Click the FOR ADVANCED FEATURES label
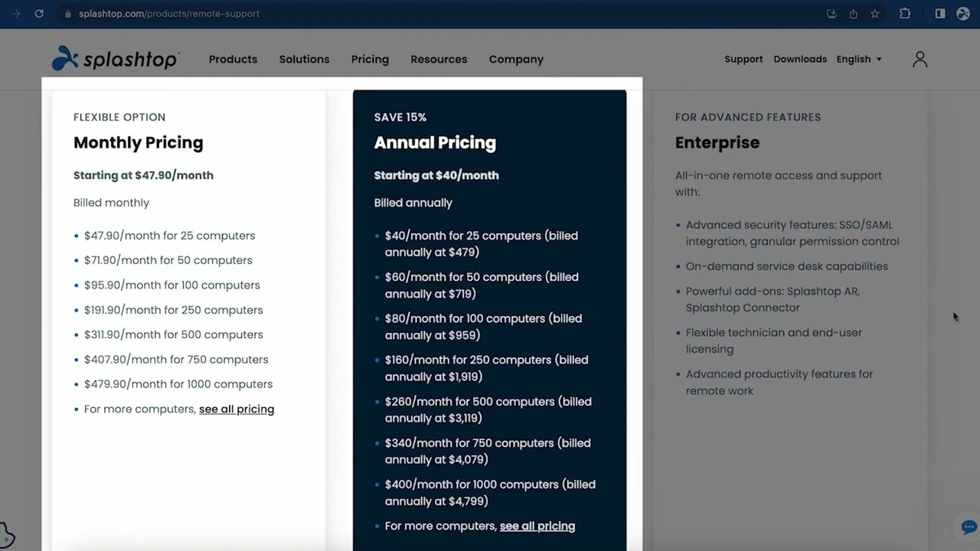This screenshot has height=551, width=980. click(x=748, y=117)
